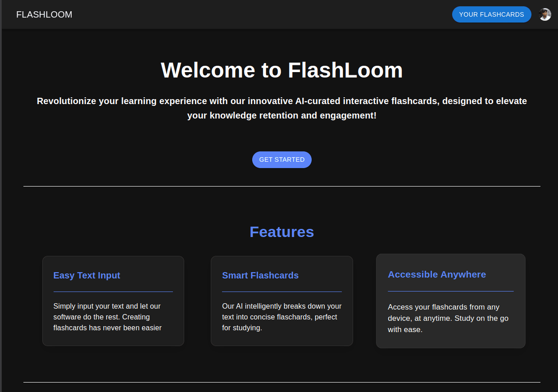Click the line under Accessible Anywhere

pos(451,291)
